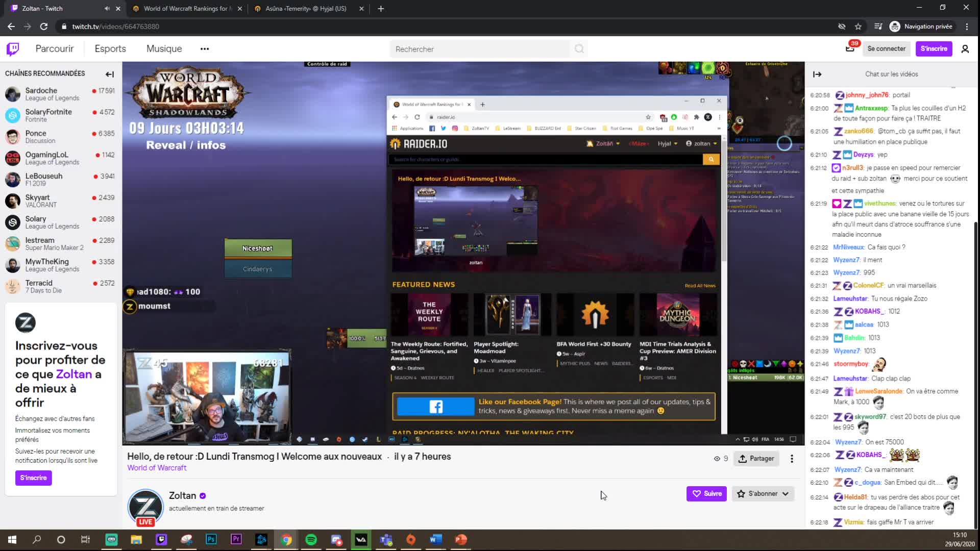
Task: Click the Twitch logo home icon
Action: (x=13, y=49)
